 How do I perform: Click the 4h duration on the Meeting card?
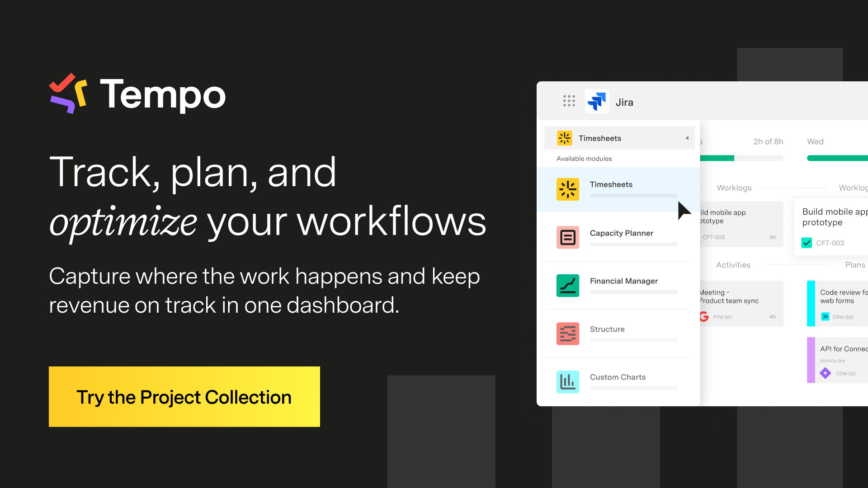click(x=773, y=317)
